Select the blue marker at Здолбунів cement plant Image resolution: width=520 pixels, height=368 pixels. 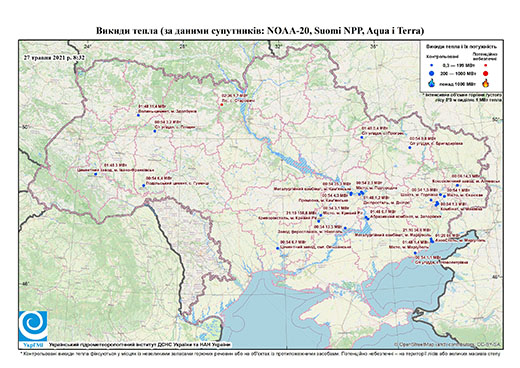pos(138,115)
